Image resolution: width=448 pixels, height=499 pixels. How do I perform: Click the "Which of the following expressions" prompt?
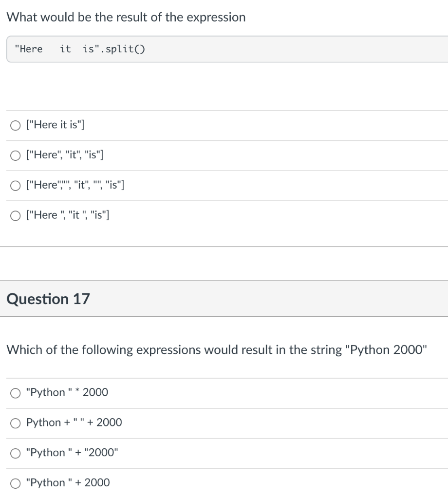(x=217, y=350)
